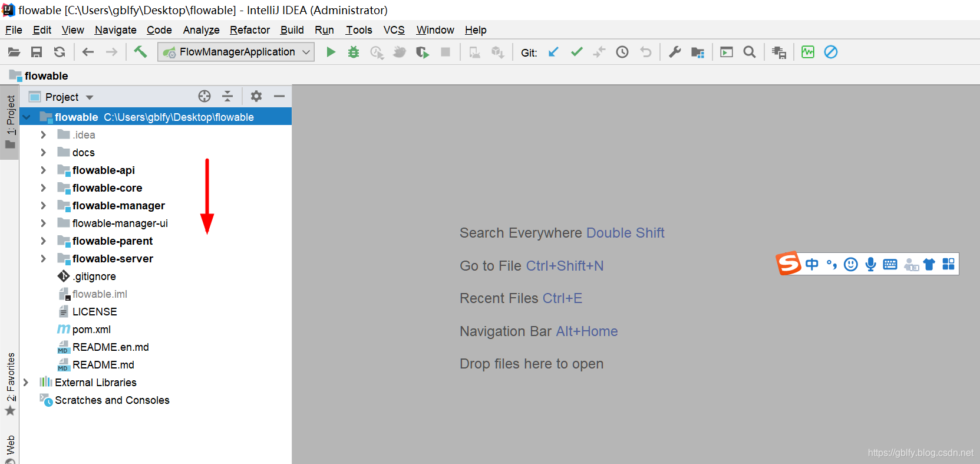Screen dimensions: 980x464
Task: Open Run Anything terminal window icon
Action: pyautogui.click(x=727, y=52)
